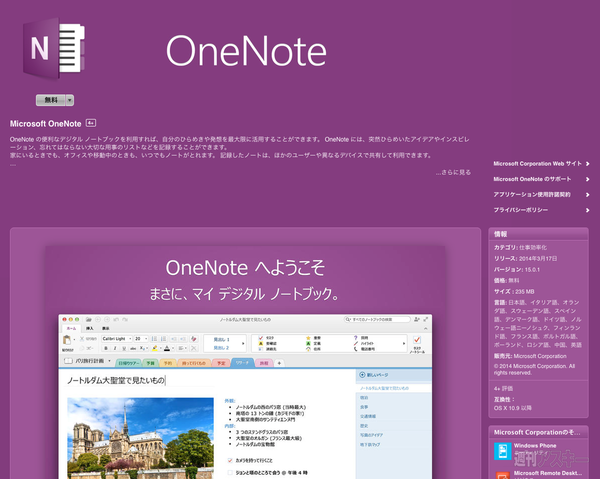
Task: Click the forward navigation circle icon
Action: pos(107,319)
